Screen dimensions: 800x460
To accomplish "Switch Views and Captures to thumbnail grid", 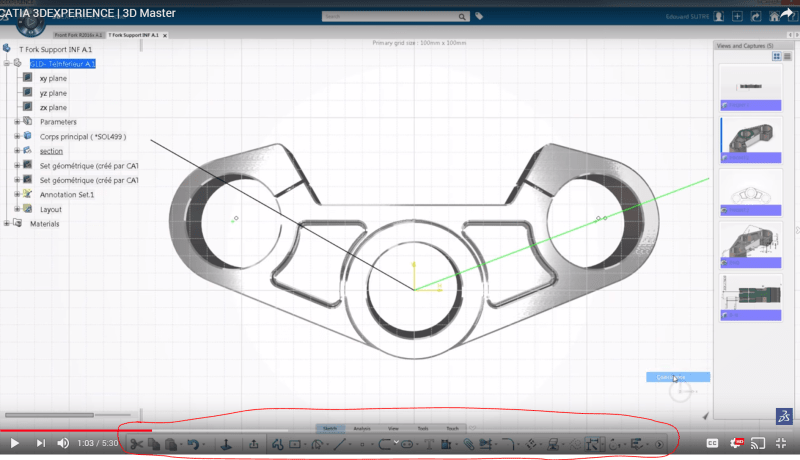I will [775, 57].
